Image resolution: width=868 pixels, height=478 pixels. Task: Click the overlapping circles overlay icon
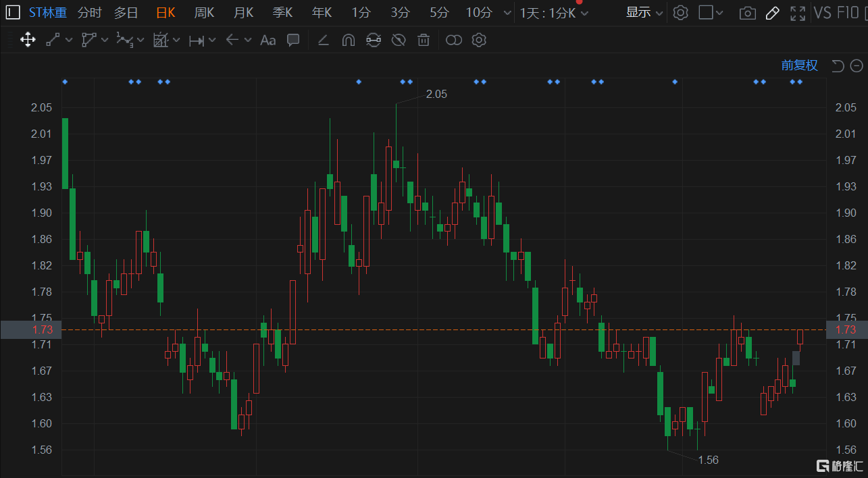point(454,41)
